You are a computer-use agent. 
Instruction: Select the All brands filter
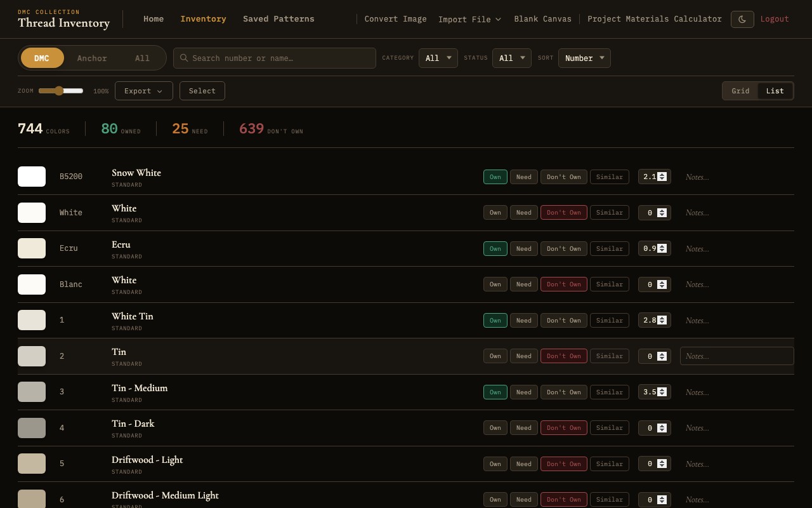click(x=142, y=58)
